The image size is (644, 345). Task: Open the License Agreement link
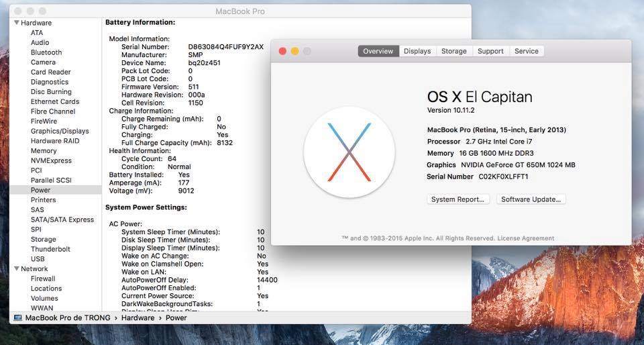tap(526, 238)
